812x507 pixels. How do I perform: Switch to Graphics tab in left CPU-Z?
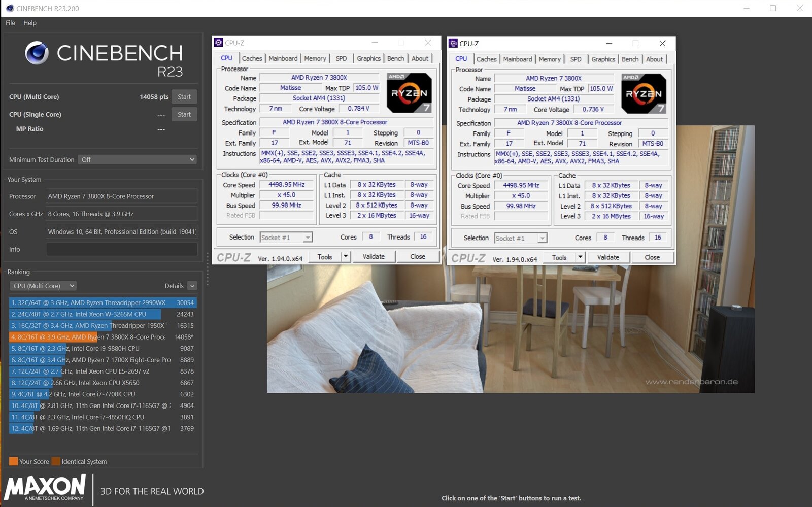coord(369,58)
